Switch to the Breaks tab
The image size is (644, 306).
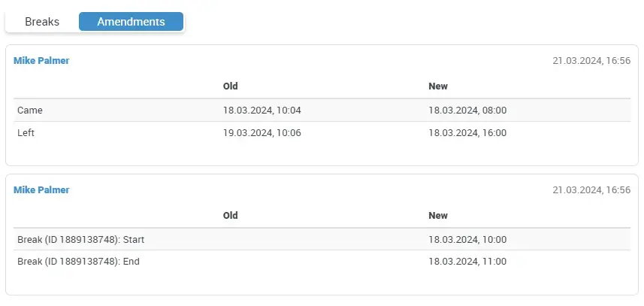tap(42, 22)
